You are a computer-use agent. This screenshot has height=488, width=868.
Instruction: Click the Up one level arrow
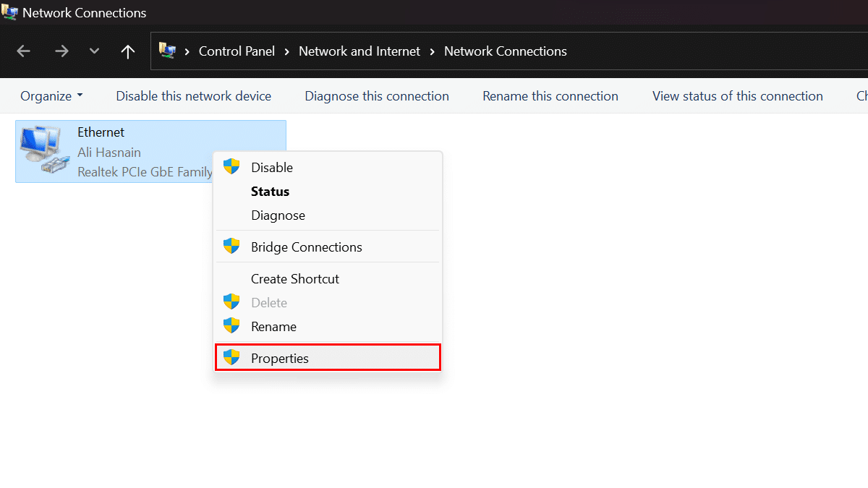(128, 51)
